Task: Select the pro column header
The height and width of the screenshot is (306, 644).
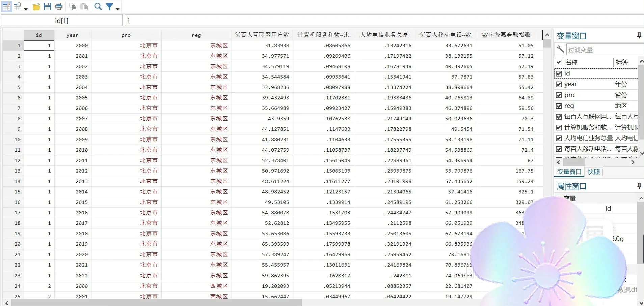Action: click(x=126, y=35)
